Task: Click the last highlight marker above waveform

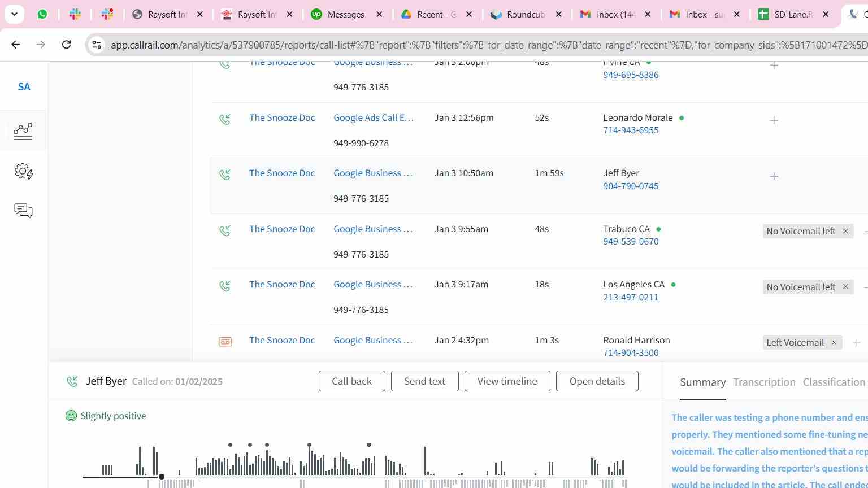Action: (369, 445)
